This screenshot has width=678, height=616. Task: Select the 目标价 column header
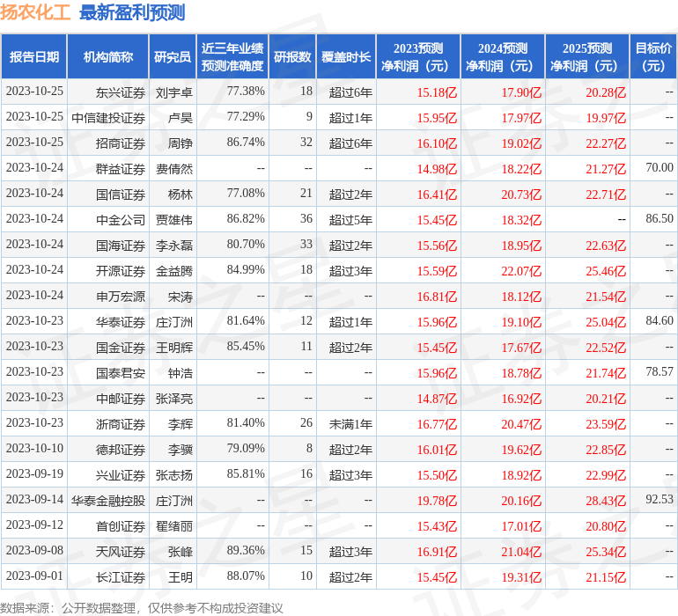click(653, 56)
